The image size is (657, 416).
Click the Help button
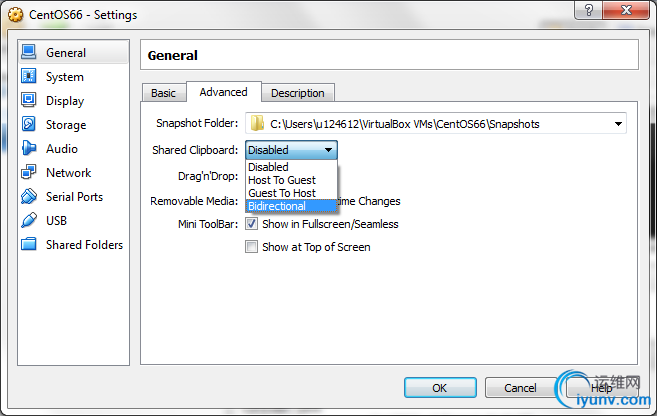[602, 388]
